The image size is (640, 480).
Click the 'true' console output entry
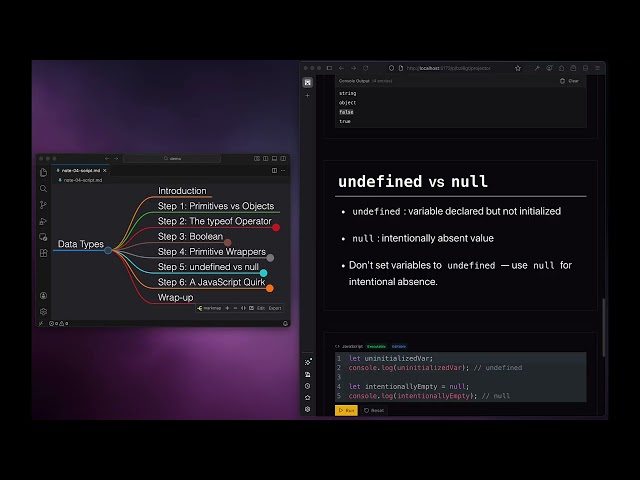[x=345, y=121]
